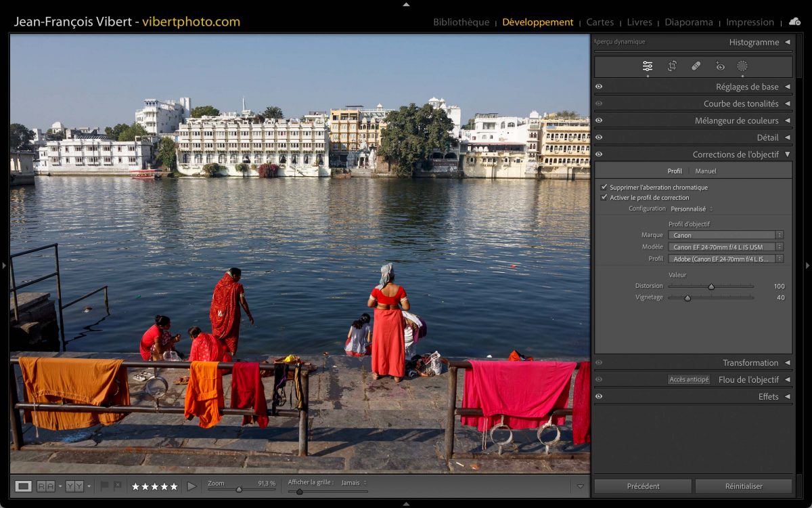This screenshot has height=508, width=812.
Task: Select the Red eye correction tool
Action: [x=720, y=66]
